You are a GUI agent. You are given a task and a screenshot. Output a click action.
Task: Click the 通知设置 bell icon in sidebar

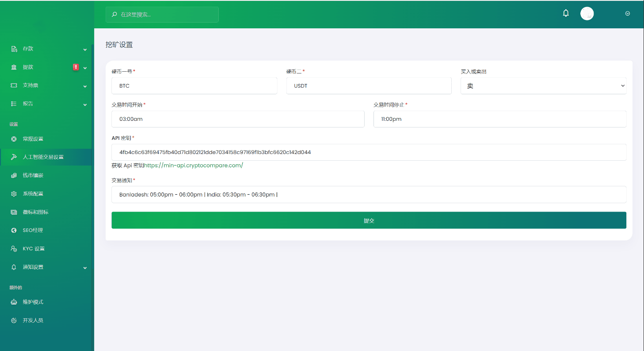point(14,267)
